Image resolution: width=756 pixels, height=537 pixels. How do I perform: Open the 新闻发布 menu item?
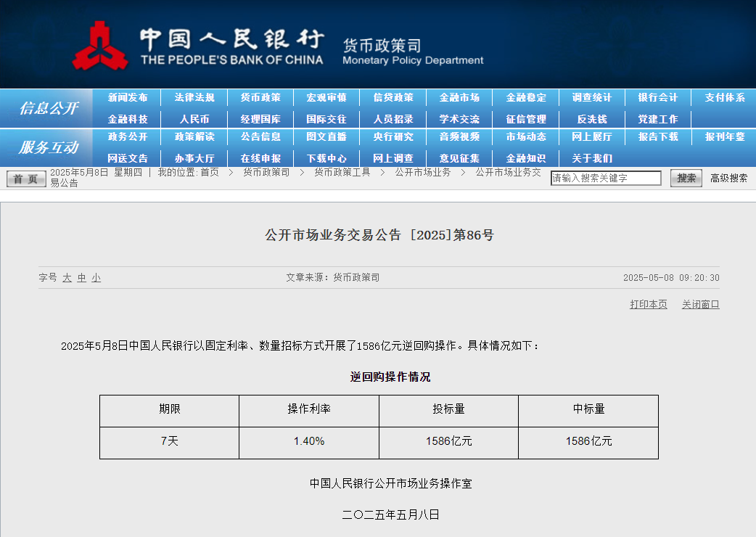tap(128, 98)
